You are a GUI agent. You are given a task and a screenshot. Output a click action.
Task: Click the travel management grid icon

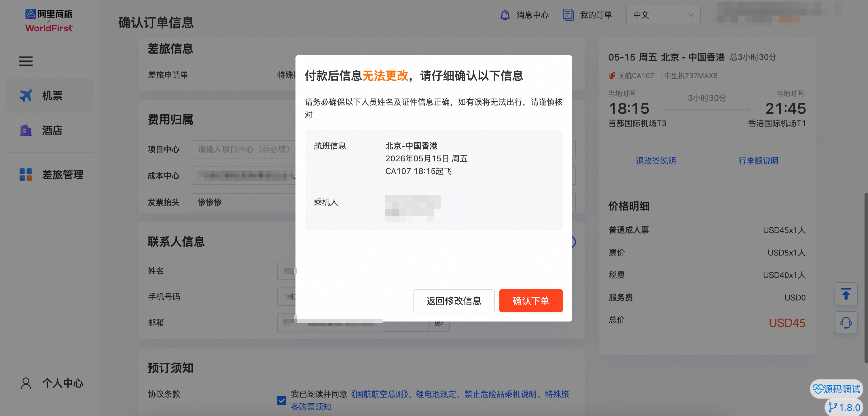click(x=26, y=175)
